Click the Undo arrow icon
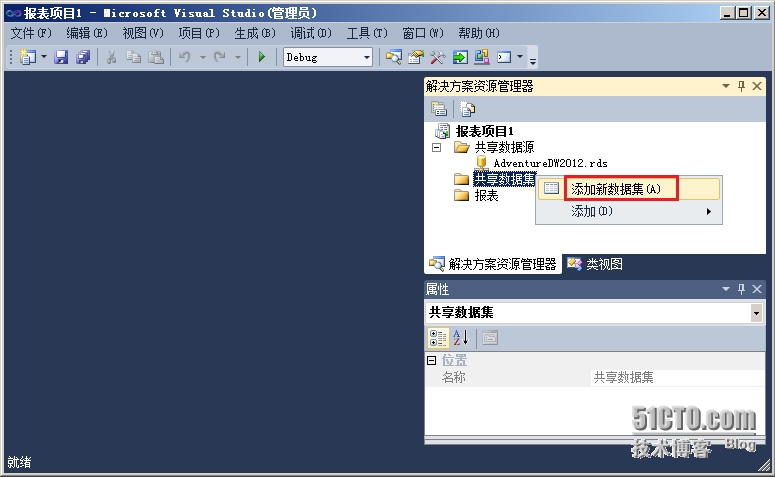Screen dimensions: 775x477 tap(185, 57)
